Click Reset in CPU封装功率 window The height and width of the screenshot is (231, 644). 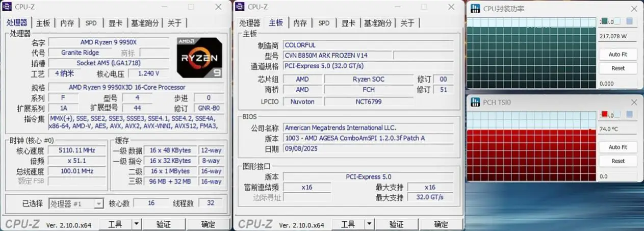point(618,68)
